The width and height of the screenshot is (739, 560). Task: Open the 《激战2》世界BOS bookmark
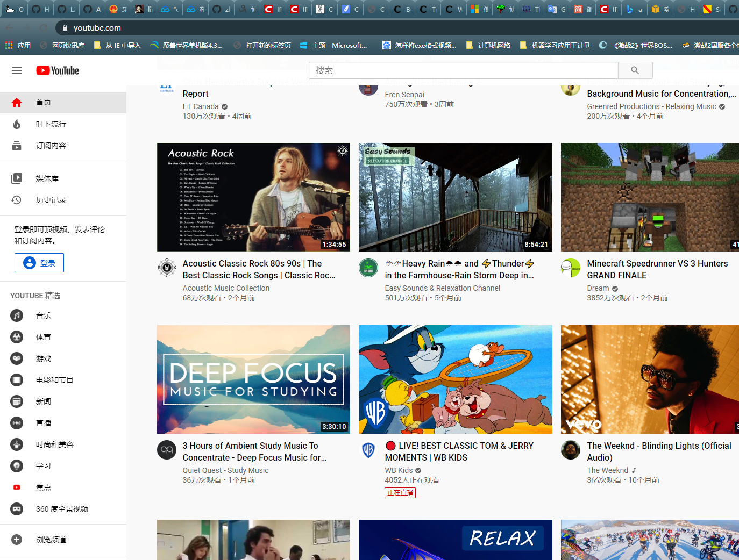tap(636, 46)
